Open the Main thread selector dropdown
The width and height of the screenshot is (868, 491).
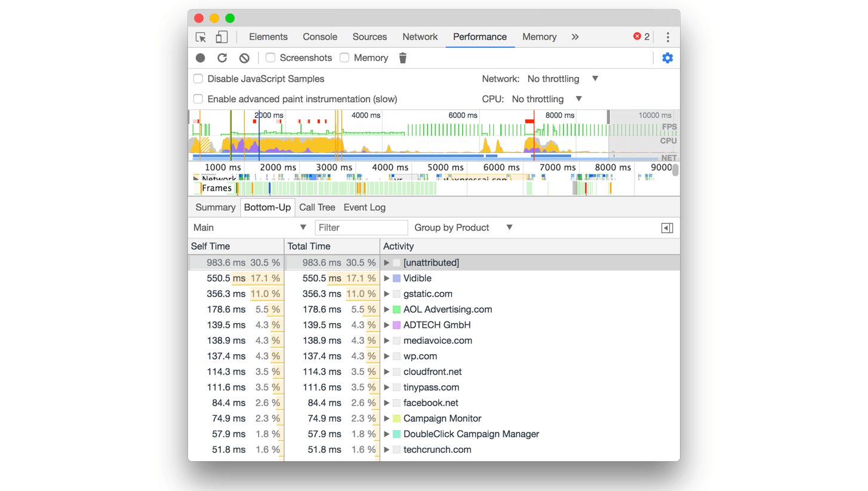click(250, 228)
